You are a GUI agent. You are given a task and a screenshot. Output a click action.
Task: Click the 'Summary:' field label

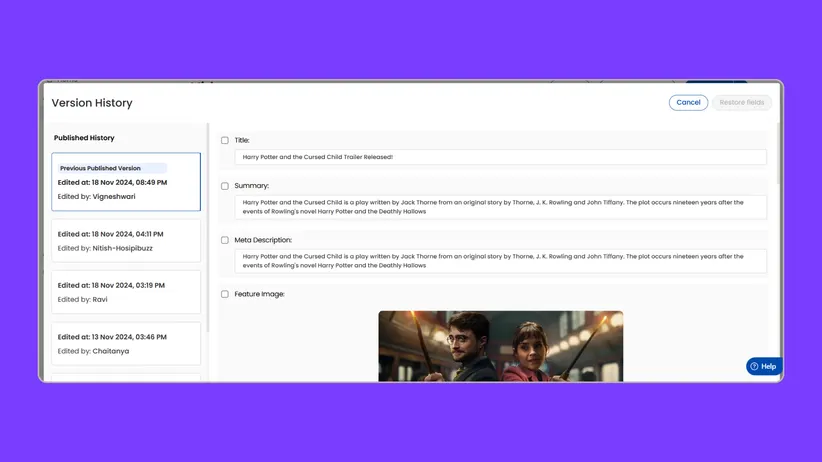coord(252,186)
